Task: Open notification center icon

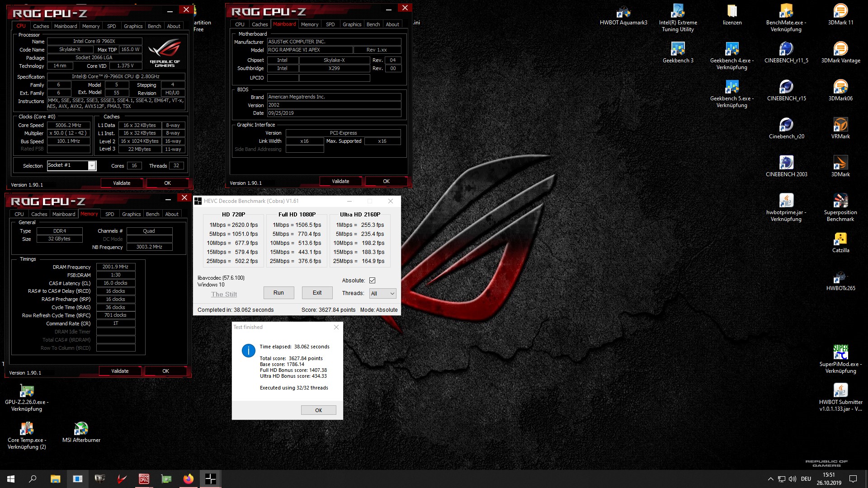Action: [853, 479]
